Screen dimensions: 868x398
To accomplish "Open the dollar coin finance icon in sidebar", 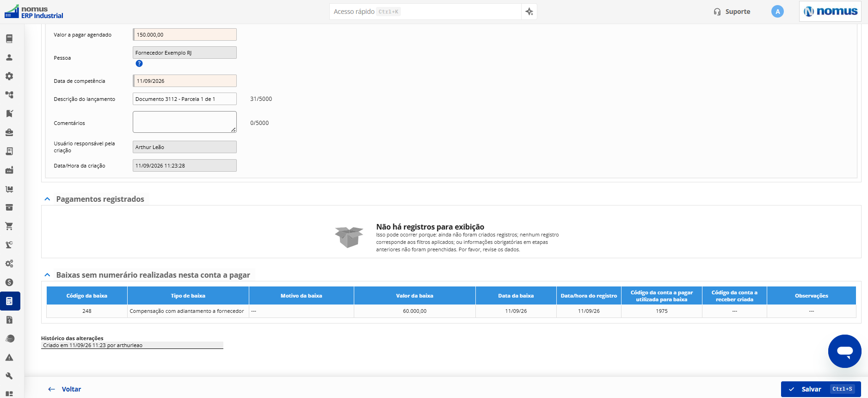I will click(9, 282).
